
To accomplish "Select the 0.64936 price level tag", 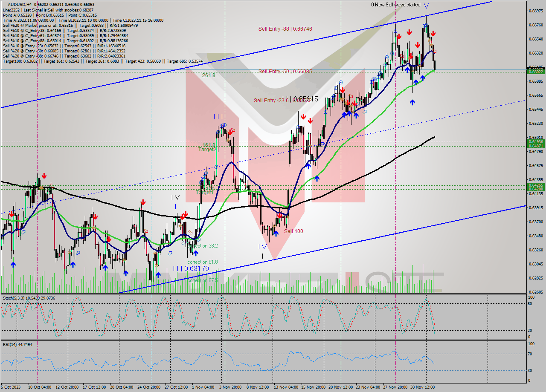I will coord(536,142).
